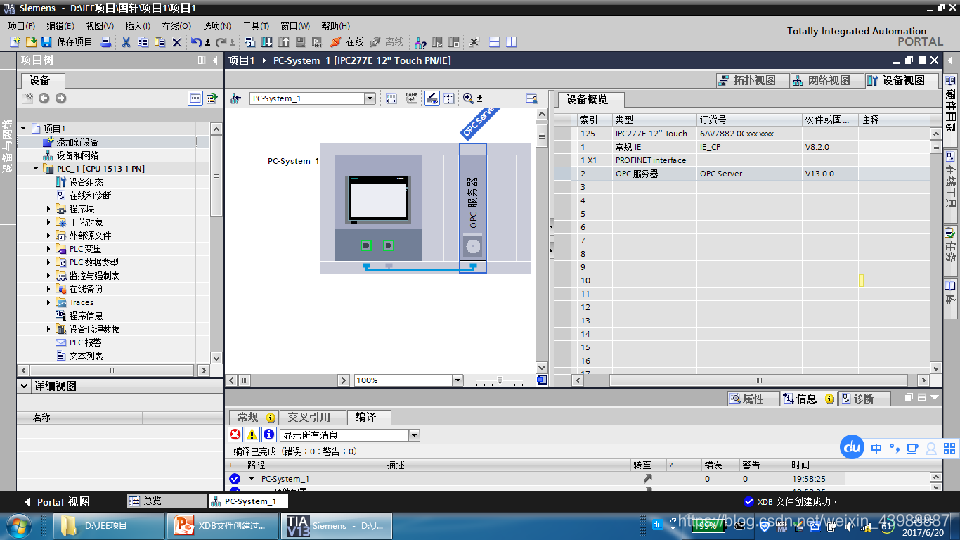This screenshot has height=540, width=960.
Task: Open the message filter dropdown
Action: [414, 435]
